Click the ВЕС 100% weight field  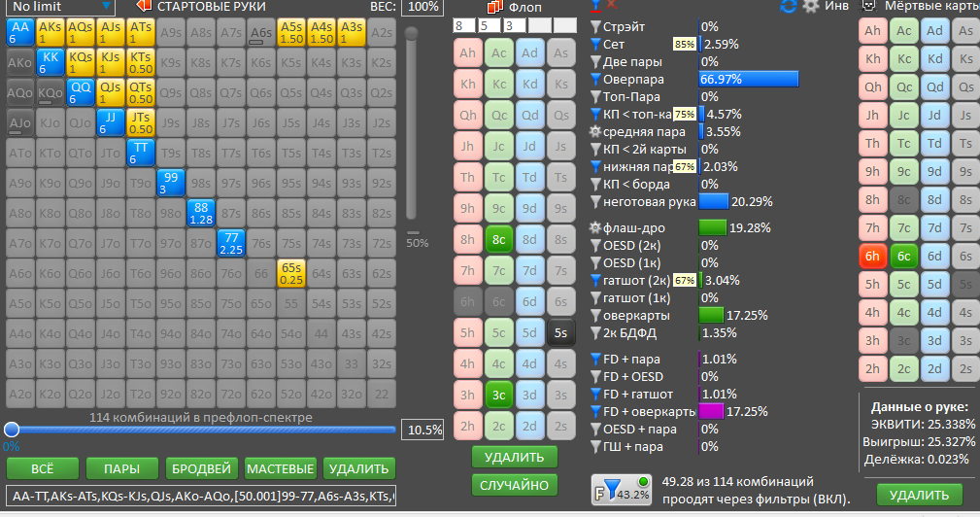pyautogui.click(x=423, y=7)
